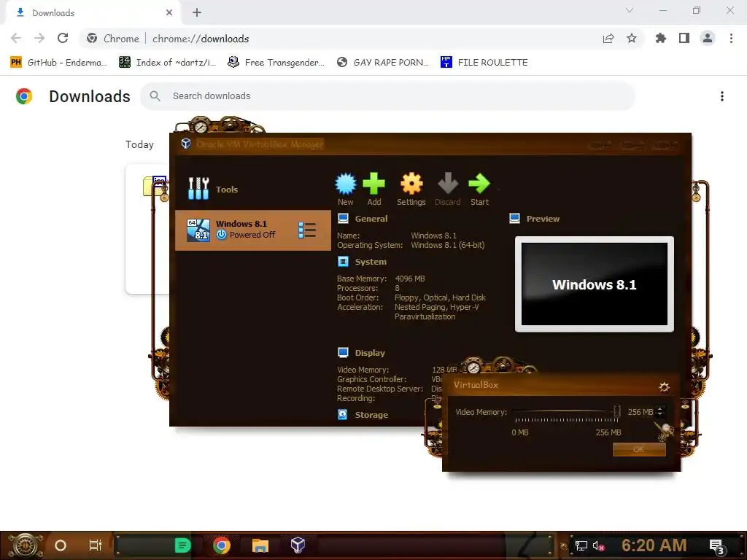Click the New machine icon in VirtualBox
This screenshot has height=560, width=747.
345,184
